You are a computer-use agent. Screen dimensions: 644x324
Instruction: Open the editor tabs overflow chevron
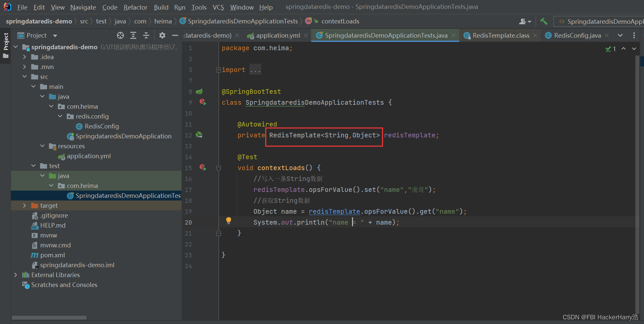620,35
